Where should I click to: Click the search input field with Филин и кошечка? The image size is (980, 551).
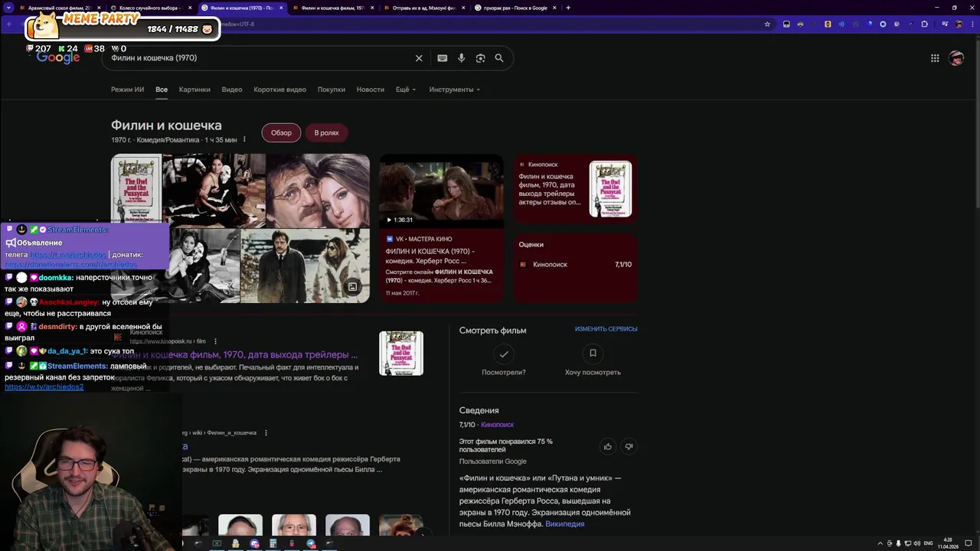click(x=260, y=58)
